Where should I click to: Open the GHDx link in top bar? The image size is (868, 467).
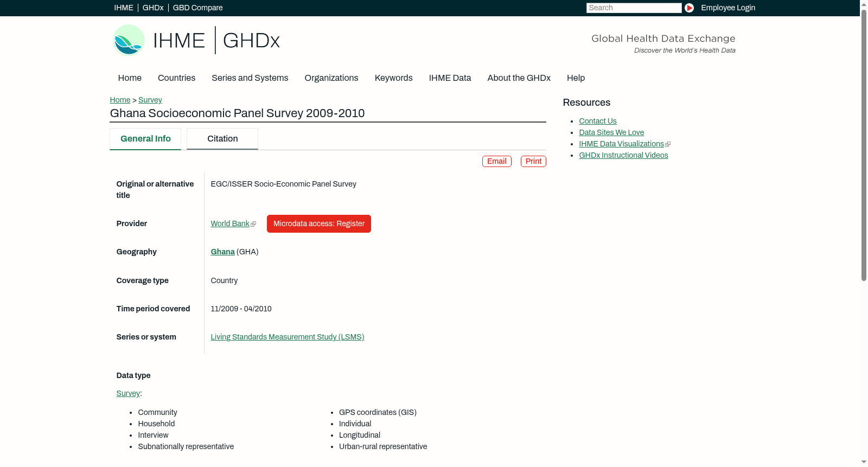pyautogui.click(x=153, y=8)
